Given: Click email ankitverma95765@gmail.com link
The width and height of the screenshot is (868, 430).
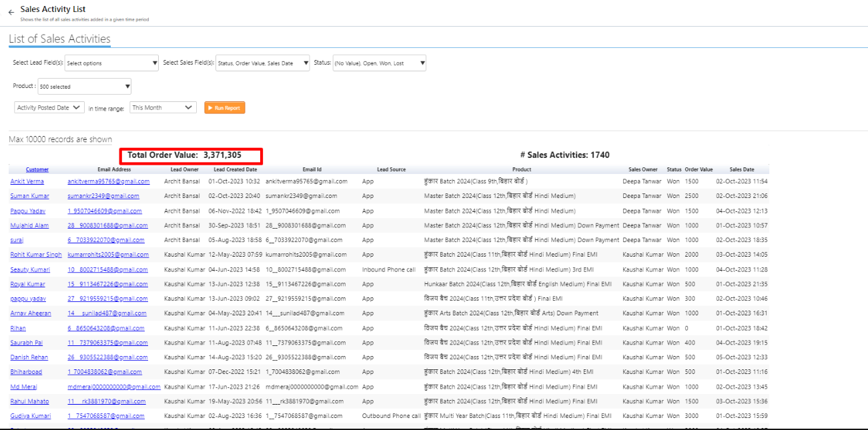Looking at the screenshot, I should pyautogui.click(x=108, y=181).
